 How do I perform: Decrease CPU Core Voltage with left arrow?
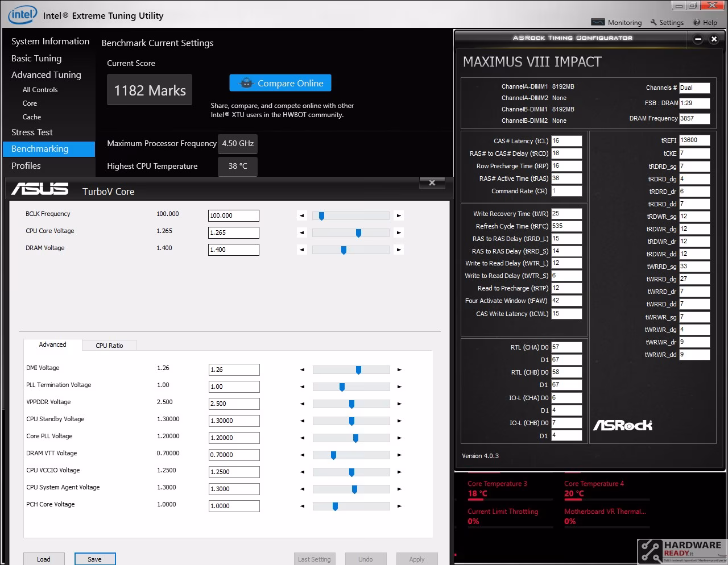(302, 232)
